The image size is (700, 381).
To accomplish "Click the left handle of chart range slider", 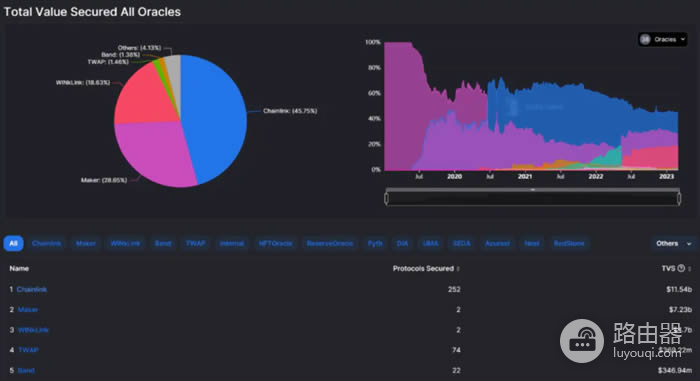I will tap(387, 198).
